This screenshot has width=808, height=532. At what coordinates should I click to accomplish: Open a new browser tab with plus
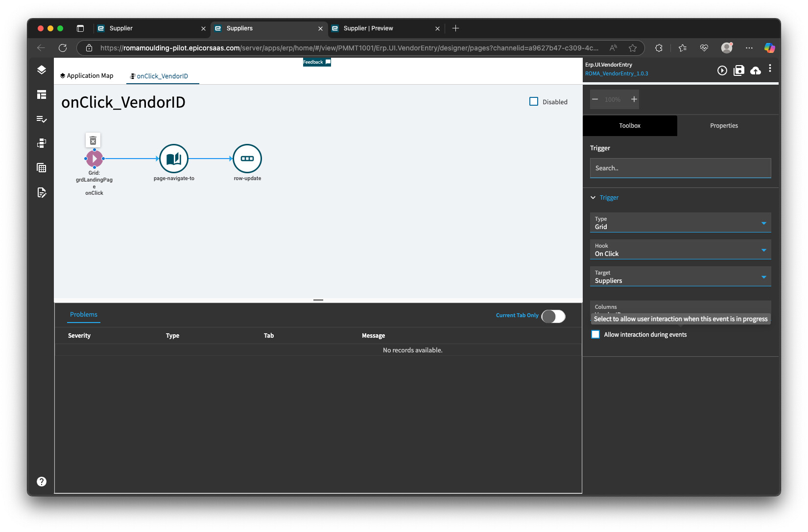[455, 28]
